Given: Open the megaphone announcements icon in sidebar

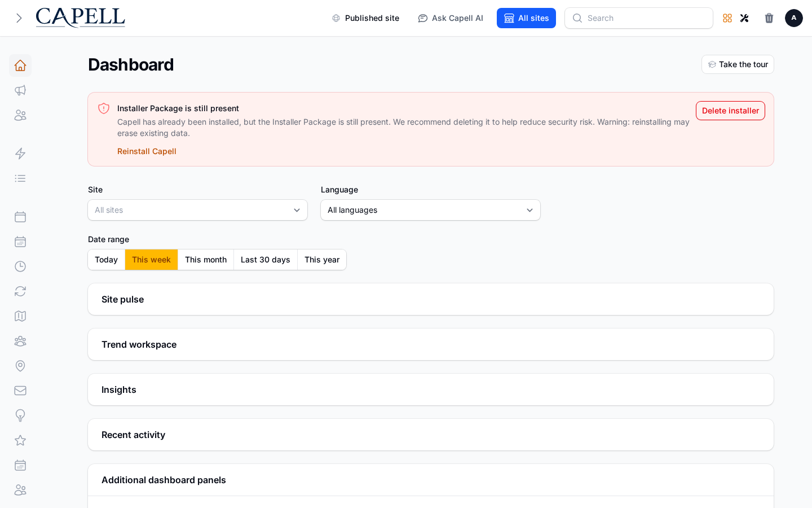Looking at the screenshot, I should [x=20, y=90].
